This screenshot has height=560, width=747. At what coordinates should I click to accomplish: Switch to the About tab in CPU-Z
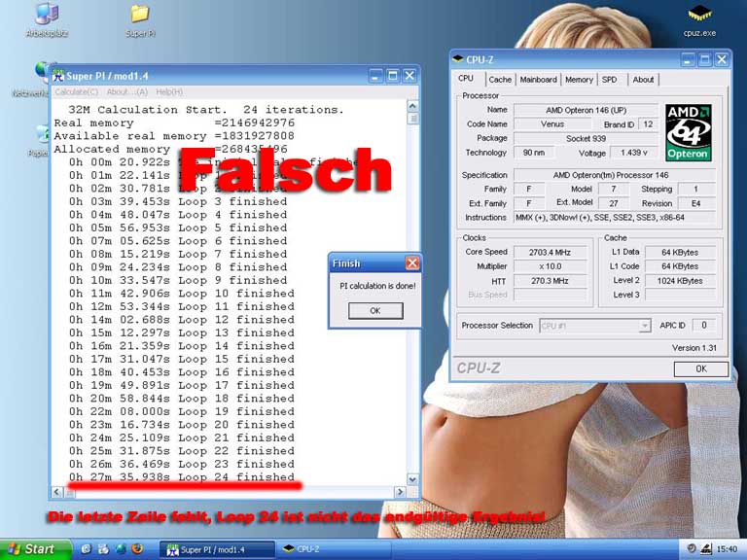pyautogui.click(x=643, y=80)
